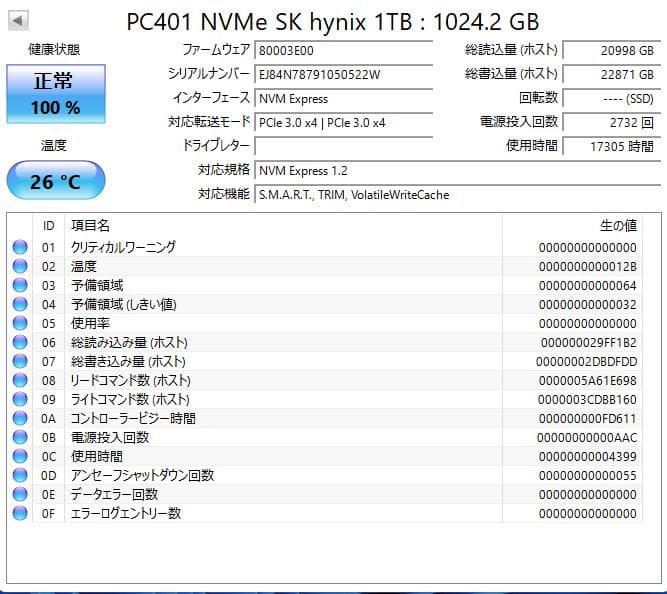
Task: Click rotation rate value ---- (SSD)
Action: coord(612,99)
